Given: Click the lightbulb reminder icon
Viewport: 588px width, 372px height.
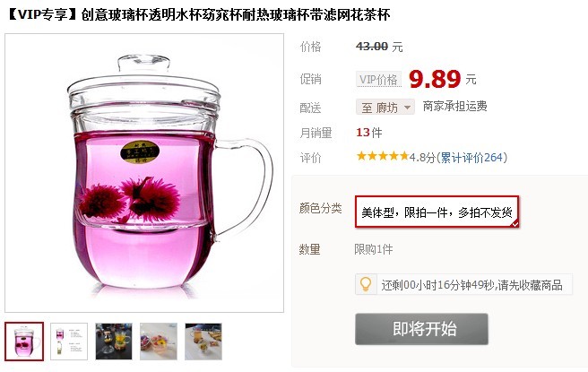Looking at the screenshot, I should (366, 285).
